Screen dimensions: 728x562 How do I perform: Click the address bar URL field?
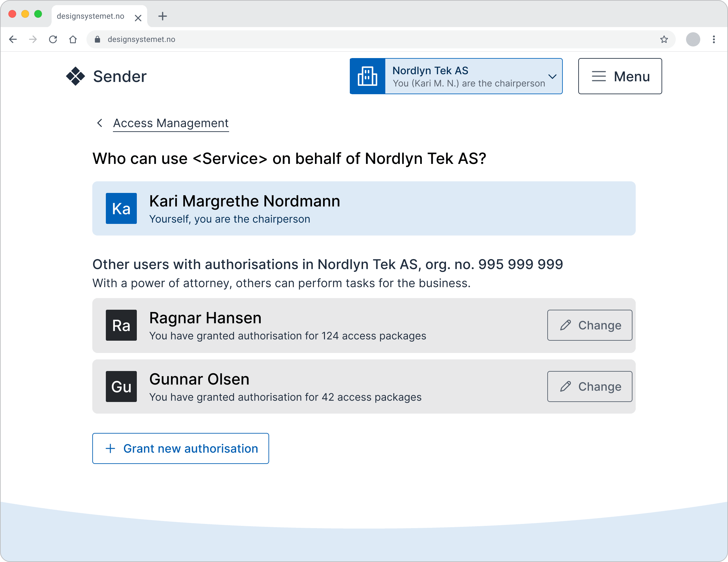pyautogui.click(x=381, y=39)
